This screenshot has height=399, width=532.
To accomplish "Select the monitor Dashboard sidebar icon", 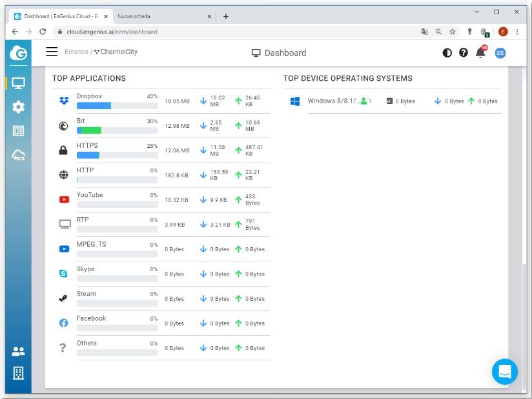I will 18,83.
